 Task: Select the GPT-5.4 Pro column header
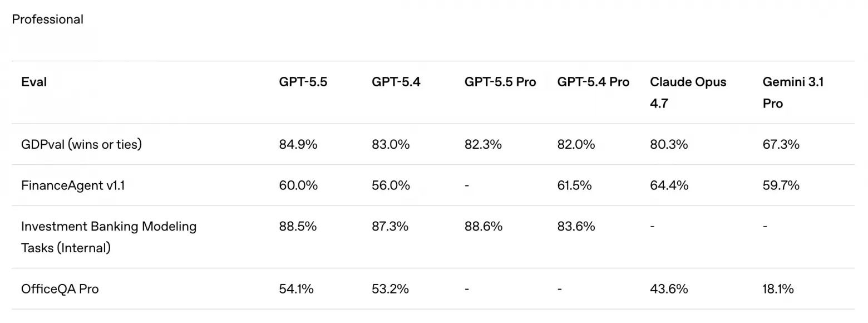pyautogui.click(x=593, y=82)
